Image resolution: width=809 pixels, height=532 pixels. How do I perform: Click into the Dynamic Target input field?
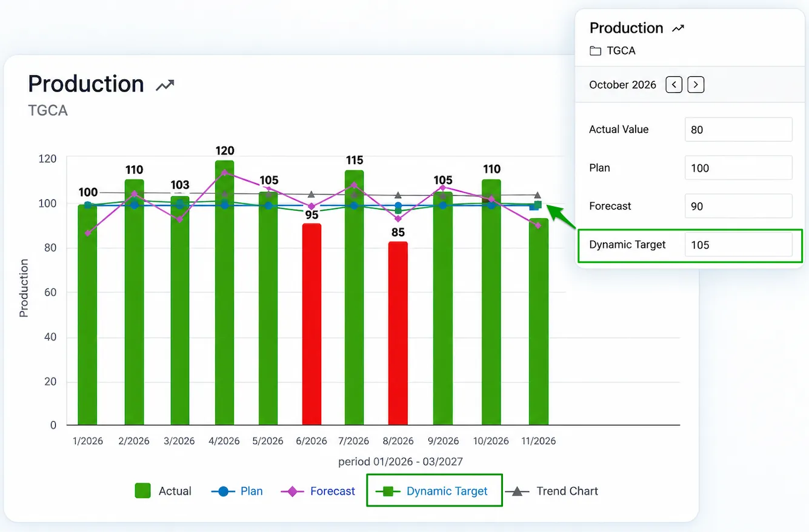coord(738,245)
